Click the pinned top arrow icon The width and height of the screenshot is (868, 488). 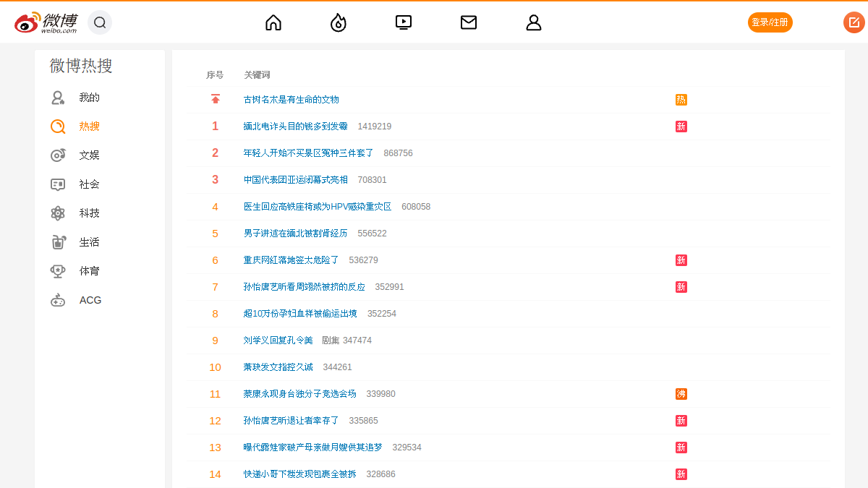click(215, 99)
